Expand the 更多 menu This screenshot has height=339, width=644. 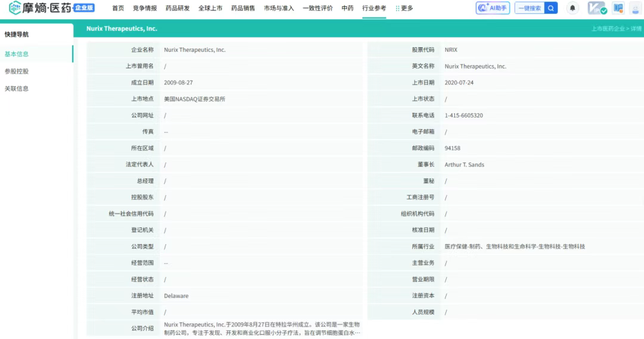pos(404,8)
